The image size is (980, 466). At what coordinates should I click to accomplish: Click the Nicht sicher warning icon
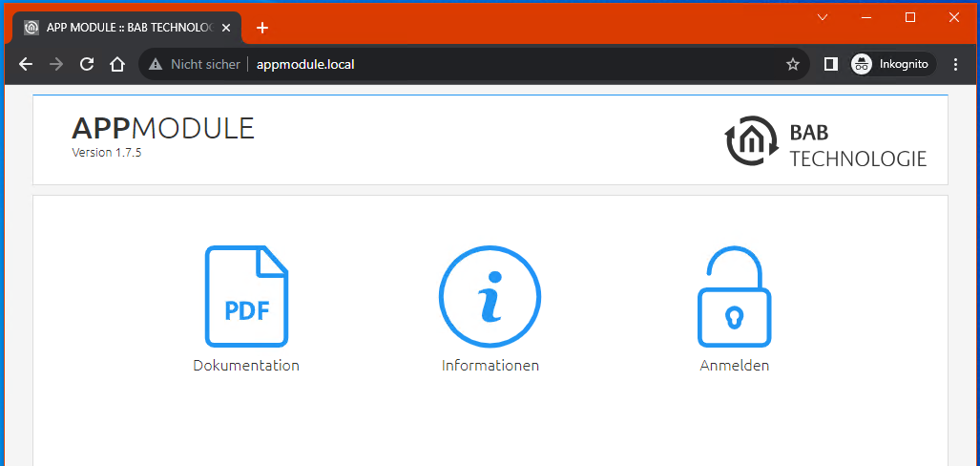click(x=155, y=64)
